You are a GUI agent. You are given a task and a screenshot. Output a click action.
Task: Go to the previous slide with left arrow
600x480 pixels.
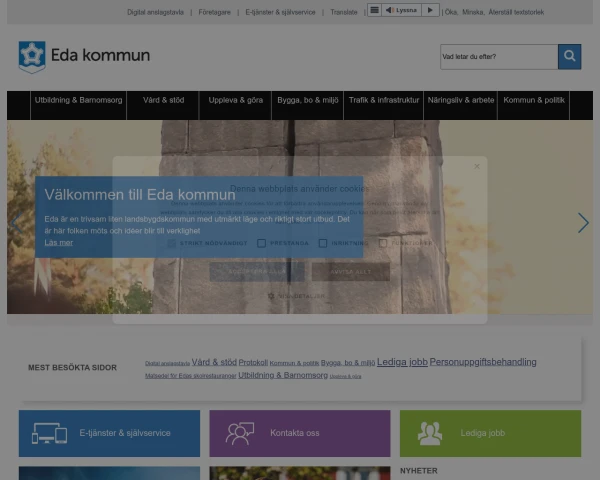pyautogui.click(x=16, y=223)
